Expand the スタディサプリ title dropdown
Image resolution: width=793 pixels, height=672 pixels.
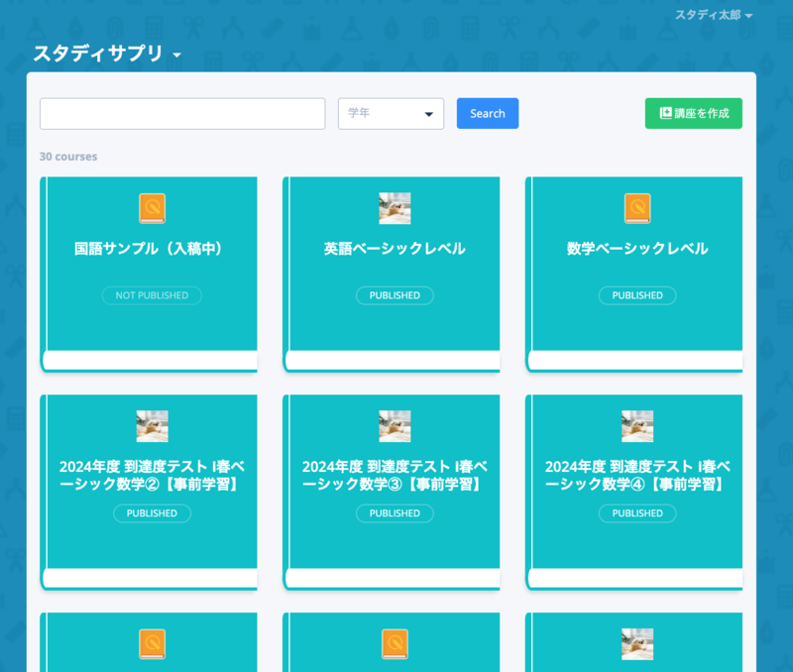[107, 54]
